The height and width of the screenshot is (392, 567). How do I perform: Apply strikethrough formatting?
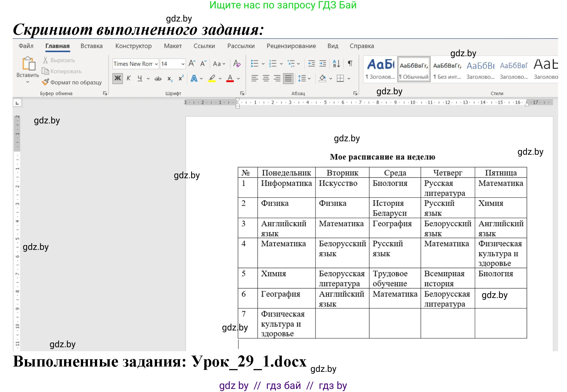158,79
